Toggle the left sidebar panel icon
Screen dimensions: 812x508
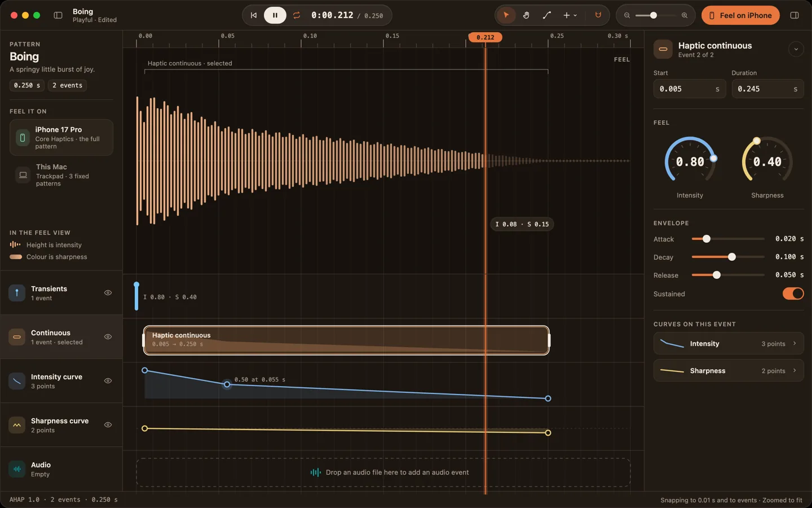click(x=58, y=15)
